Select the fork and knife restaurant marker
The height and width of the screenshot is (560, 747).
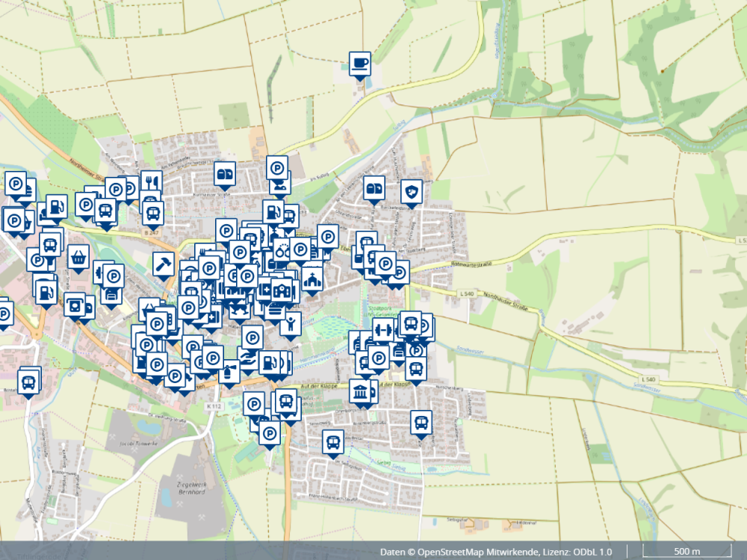pos(152,181)
